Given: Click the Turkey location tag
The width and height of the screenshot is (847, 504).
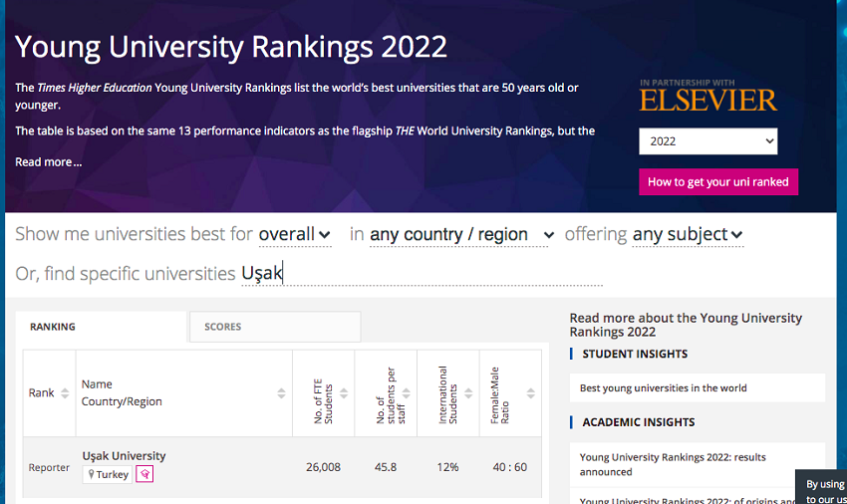Looking at the screenshot, I should pyautogui.click(x=108, y=474).
